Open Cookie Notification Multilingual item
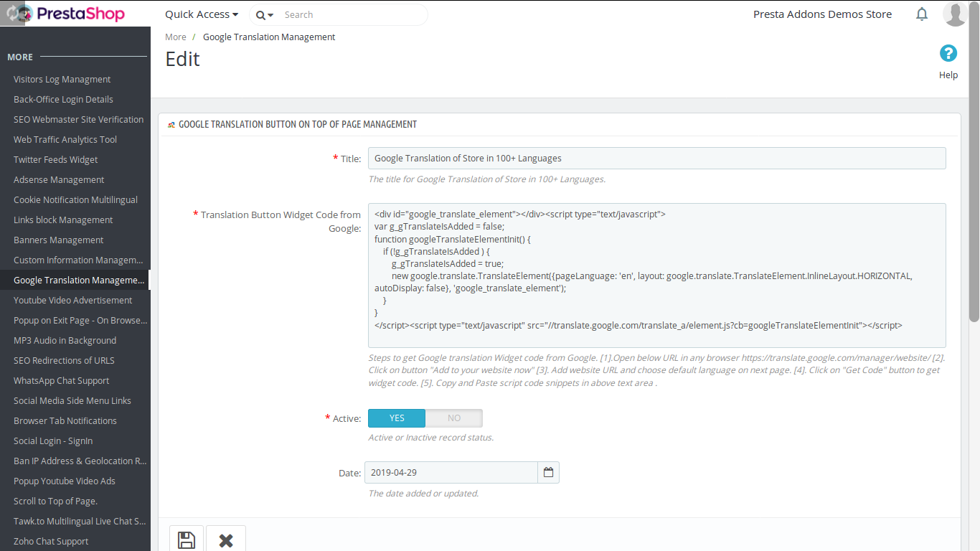The image size is (980, 551). 75,199
